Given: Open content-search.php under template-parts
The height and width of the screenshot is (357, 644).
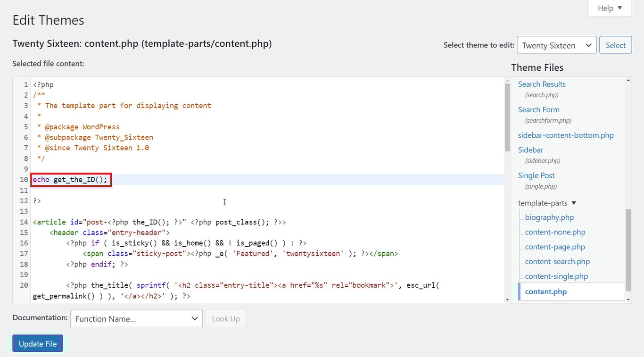Looking at the screenshot, I should (x=557, y=261).
